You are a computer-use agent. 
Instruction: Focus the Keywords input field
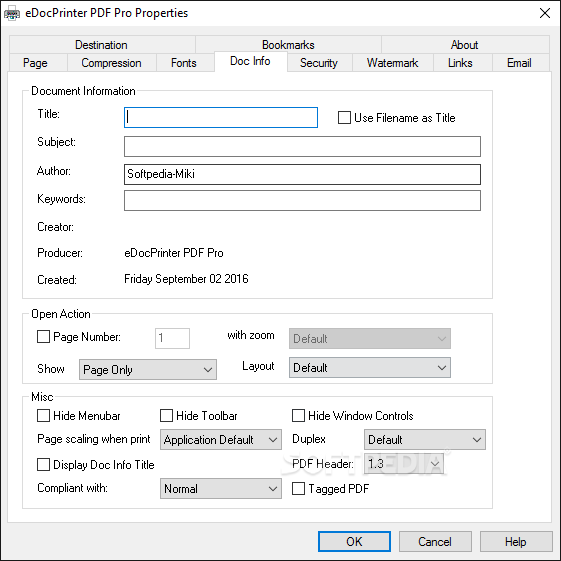pyautogui.click(x=302, y=200)
